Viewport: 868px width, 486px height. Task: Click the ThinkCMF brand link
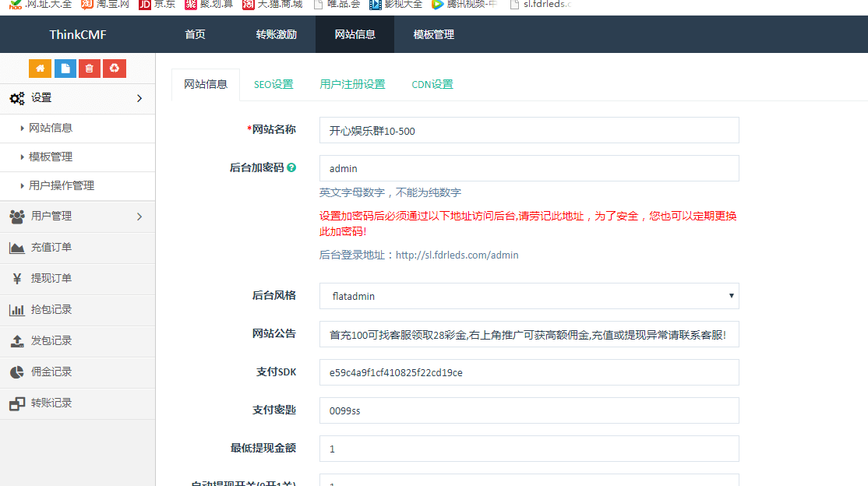[x=78, y=35]
